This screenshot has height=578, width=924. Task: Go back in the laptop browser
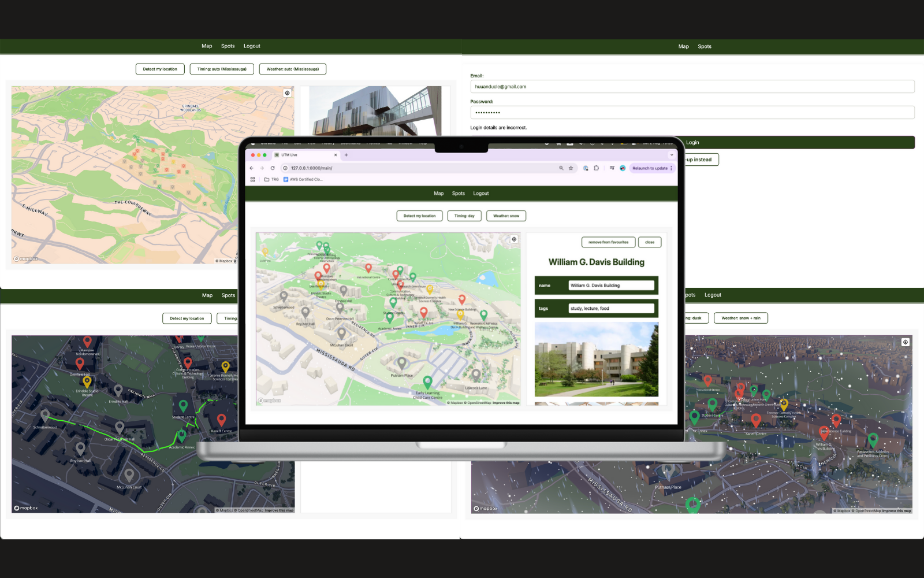click(x=251, y=168)
